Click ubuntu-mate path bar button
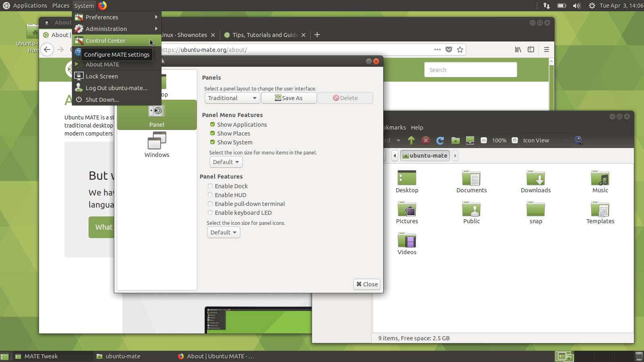The width and height of the screenshot is (644, 362). (425, 156)
